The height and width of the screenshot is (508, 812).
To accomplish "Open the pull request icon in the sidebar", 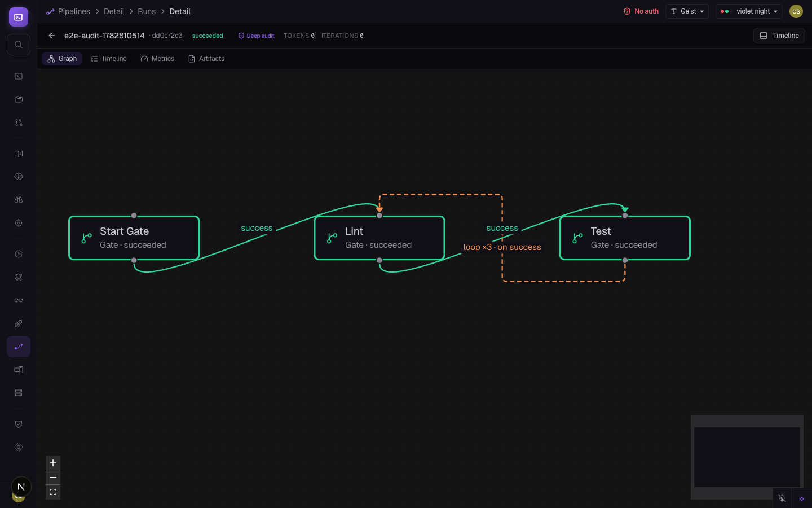I will (19, 122).
